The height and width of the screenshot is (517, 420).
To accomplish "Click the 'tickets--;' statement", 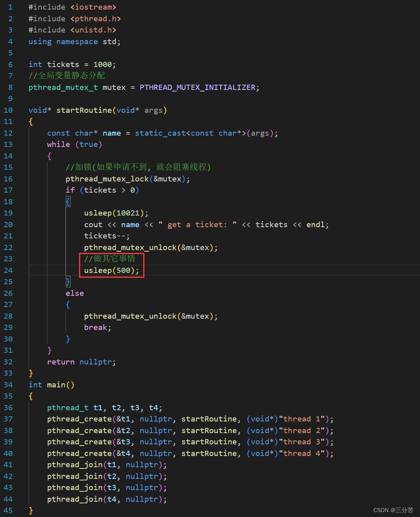I will (107, 236).
